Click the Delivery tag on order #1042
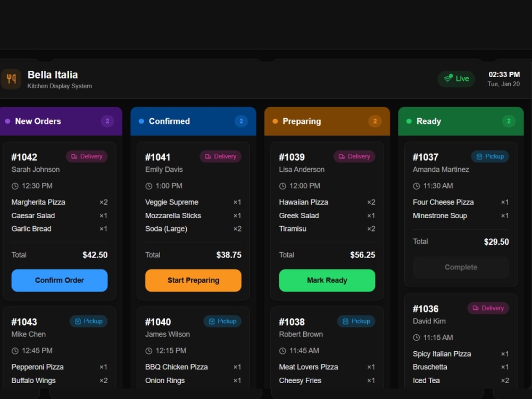Viewport: 532px width, 399px height. pos(87,156)
